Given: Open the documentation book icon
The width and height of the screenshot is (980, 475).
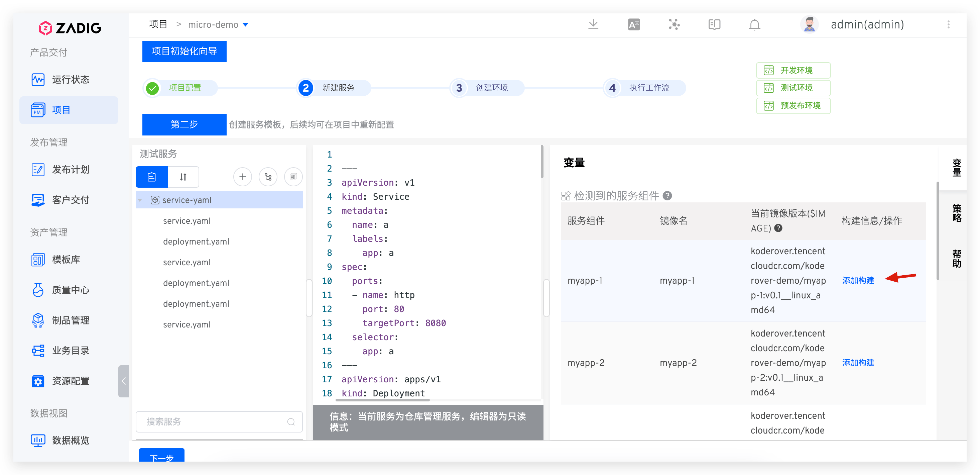Looking at the screenshot, I should coord(714,25).
